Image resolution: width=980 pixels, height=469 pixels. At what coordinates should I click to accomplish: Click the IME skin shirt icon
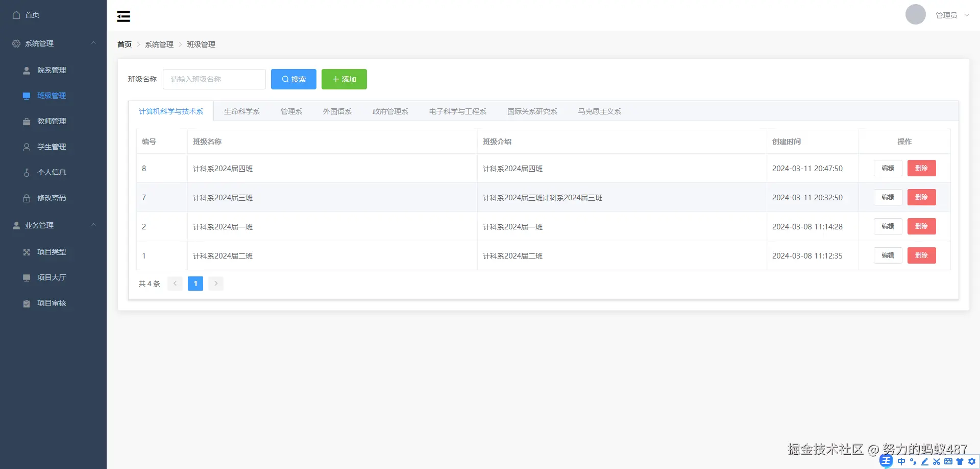[960, 461]
